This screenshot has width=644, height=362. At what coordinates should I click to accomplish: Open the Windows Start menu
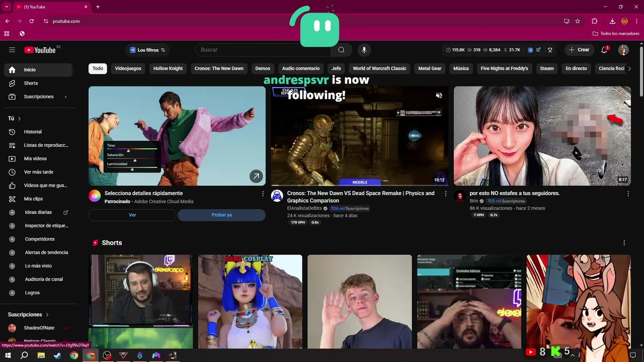click(8, 355)
